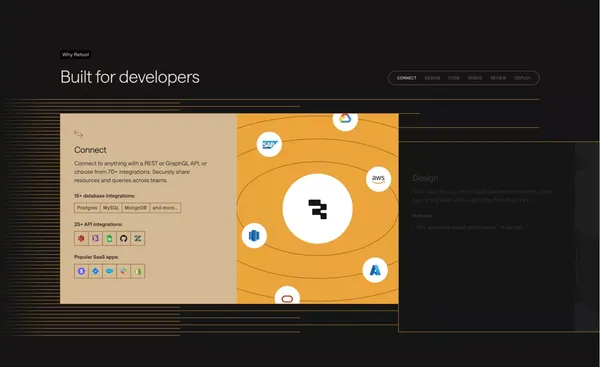Image resolution: width=600 pixels, height=367 pixels.
Task: Click the '15+ database integrations:' label
Action: coord(104,196)
